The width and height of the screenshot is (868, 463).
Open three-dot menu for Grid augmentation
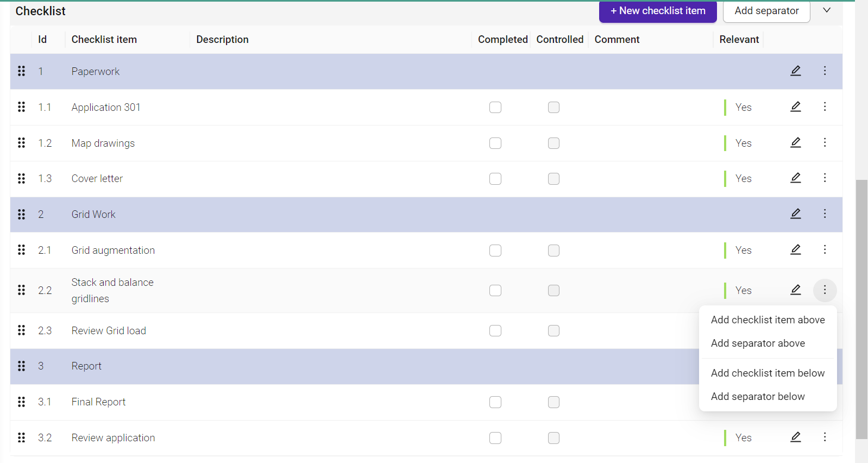point(825,249)
